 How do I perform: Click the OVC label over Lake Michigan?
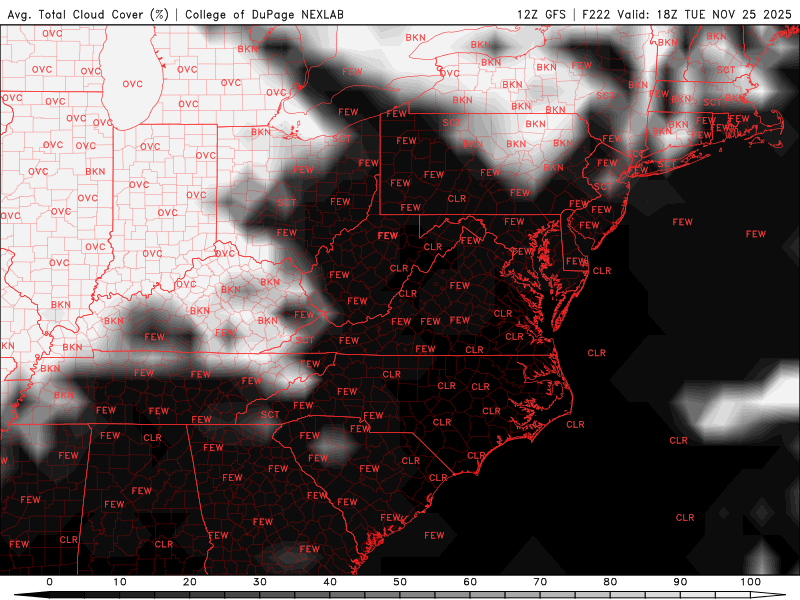[132, 84]
